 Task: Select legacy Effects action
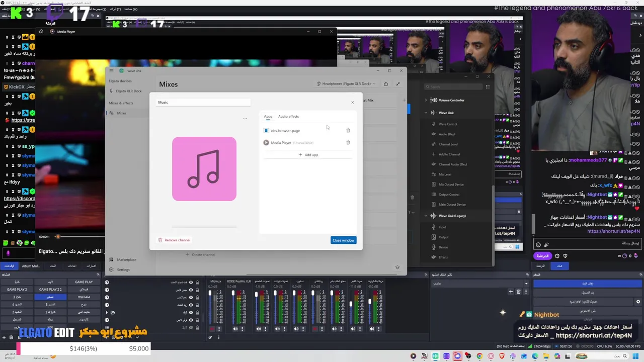pos(443,257)
